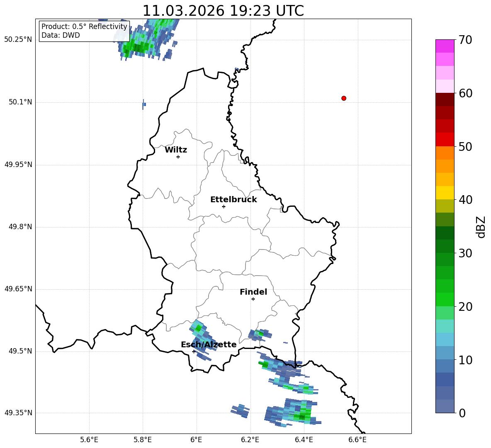Image resolution: width=491 pixels, height=448 pixels.
Task: Click the 30 value on colorbar
Action: pos(465,253)
